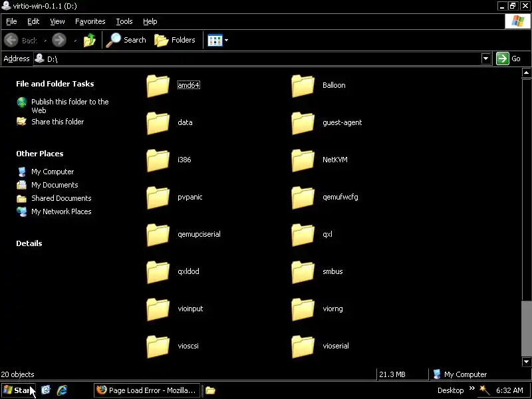Click Show Desktop quick launch icon

[x=46, y=390]
